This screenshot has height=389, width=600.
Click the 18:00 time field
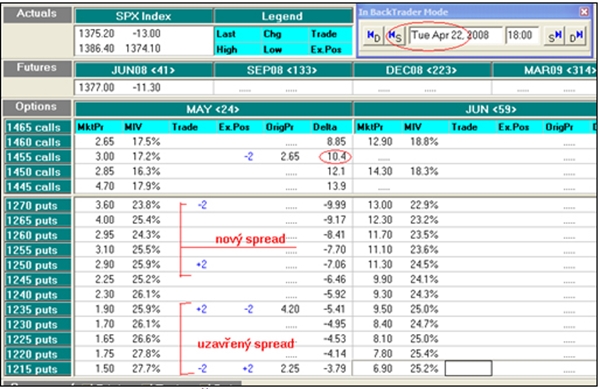pos(522,36)
